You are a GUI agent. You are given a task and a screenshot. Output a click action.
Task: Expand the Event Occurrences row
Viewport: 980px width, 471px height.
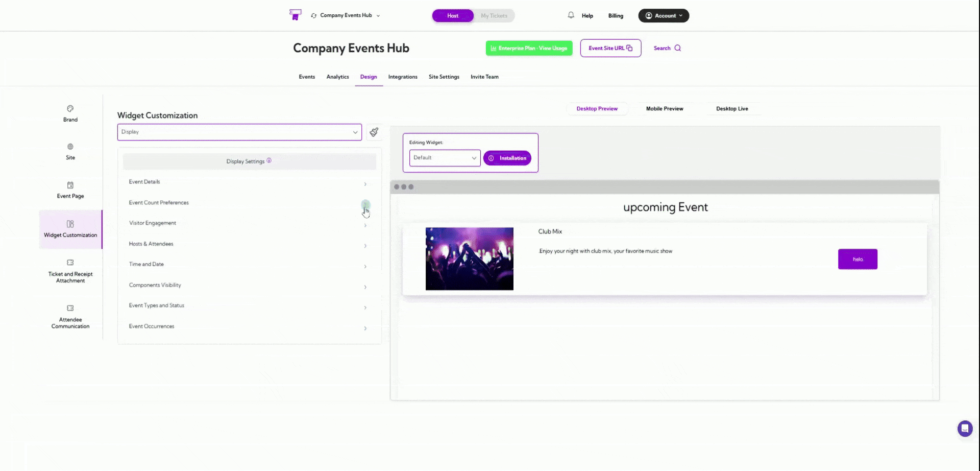tap(249, 326)
